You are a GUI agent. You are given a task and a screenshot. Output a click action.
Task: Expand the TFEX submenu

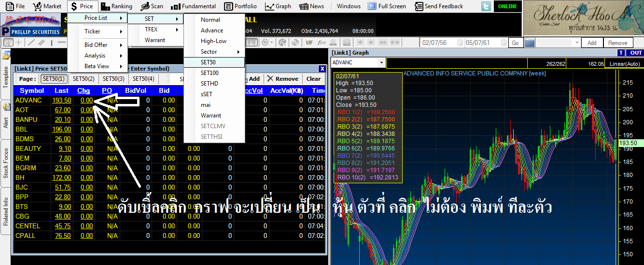[156, 29]
